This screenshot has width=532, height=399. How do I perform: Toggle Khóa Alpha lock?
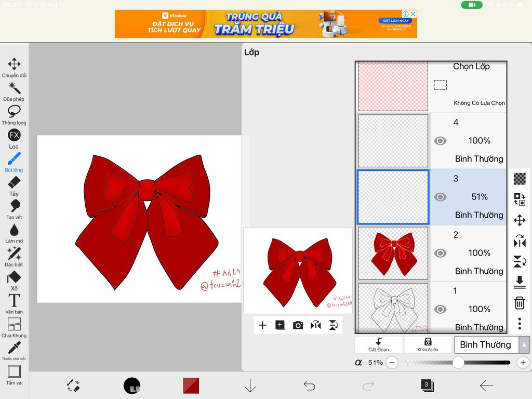click(x=428, y=345)
